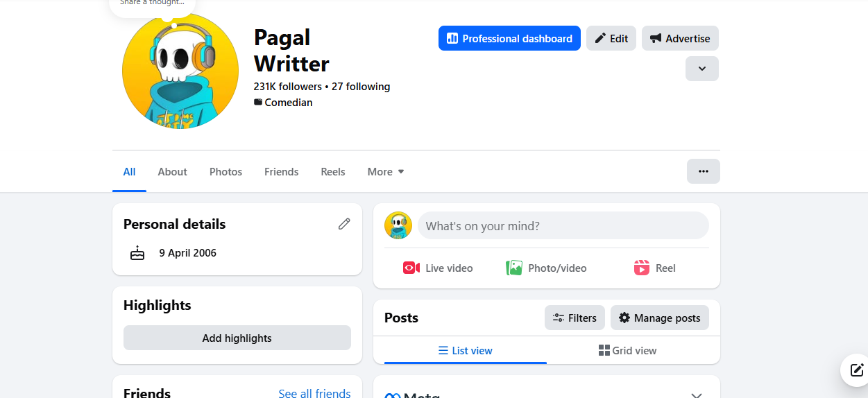Screen dimensions: 868x398
Task: Go to the Reels tab
Action: (x=332, y=172)
